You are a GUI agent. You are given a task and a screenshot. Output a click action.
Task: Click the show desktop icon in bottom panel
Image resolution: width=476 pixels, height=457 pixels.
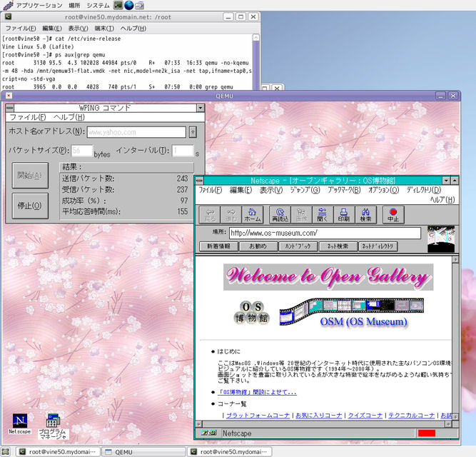coord(6,451)
